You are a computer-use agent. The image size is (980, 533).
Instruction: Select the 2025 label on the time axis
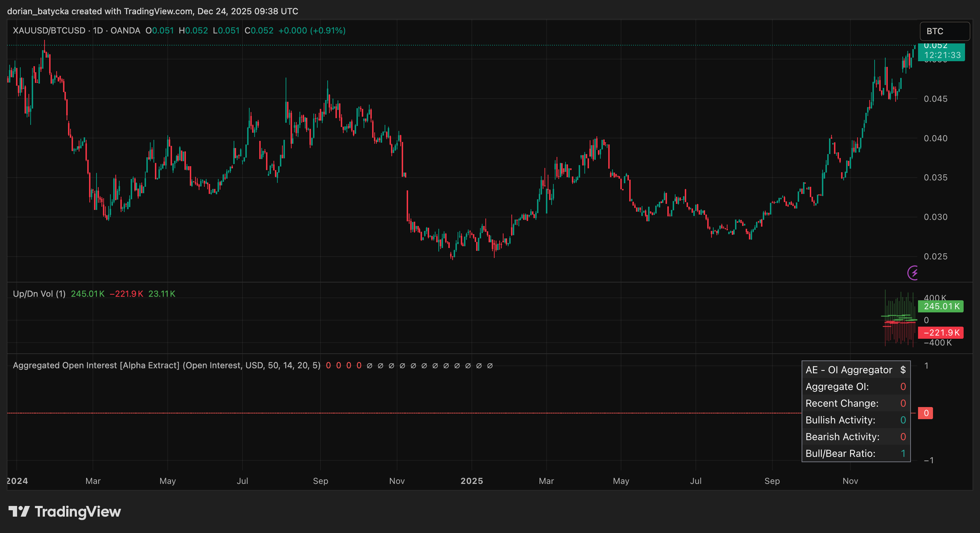472,481
